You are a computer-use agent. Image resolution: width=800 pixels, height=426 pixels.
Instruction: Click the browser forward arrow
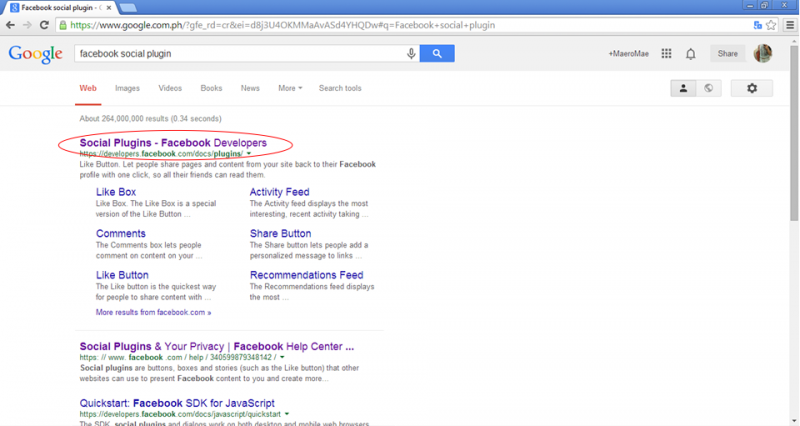[27, 25]
